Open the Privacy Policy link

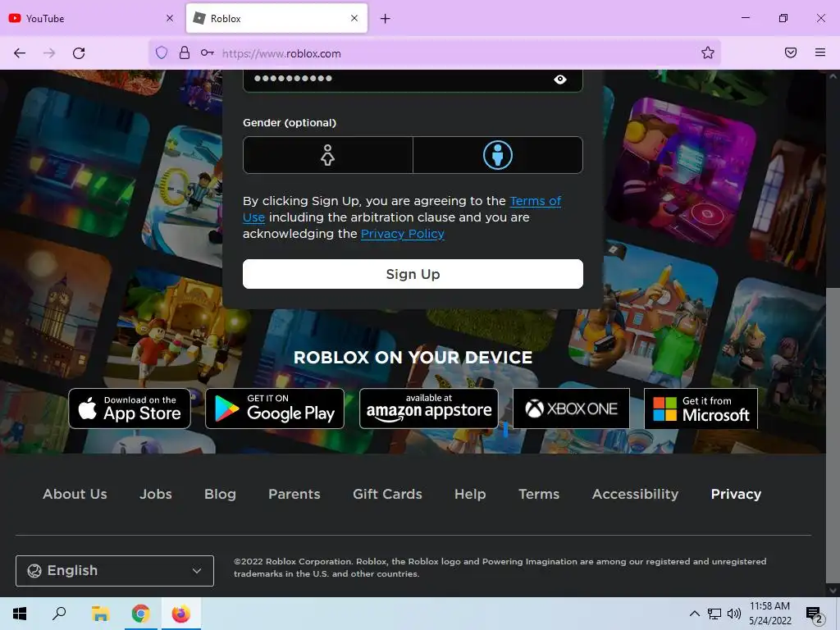point(402,234)
